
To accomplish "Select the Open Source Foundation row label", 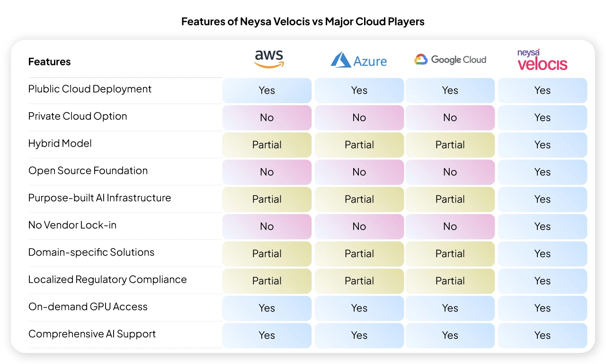I will (88, 171).
